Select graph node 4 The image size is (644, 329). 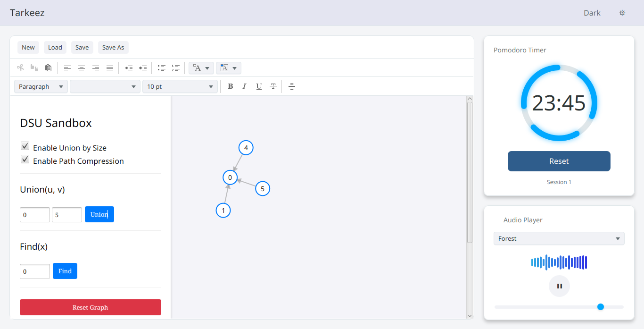click(x=246, y=148)
